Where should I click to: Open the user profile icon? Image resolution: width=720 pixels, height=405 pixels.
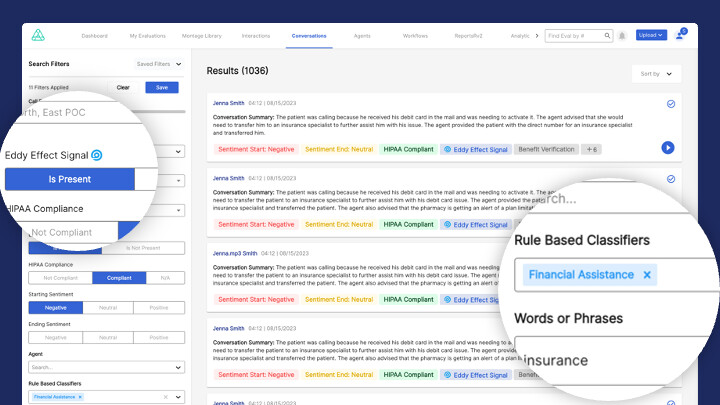coord(680,35)
